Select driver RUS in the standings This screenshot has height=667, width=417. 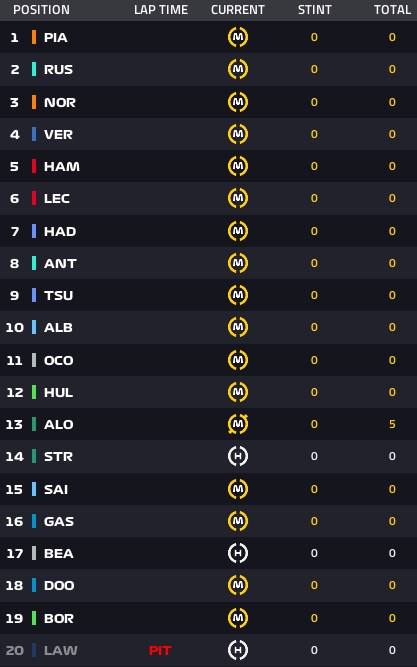pyautogui.click(x=208, y=69)
